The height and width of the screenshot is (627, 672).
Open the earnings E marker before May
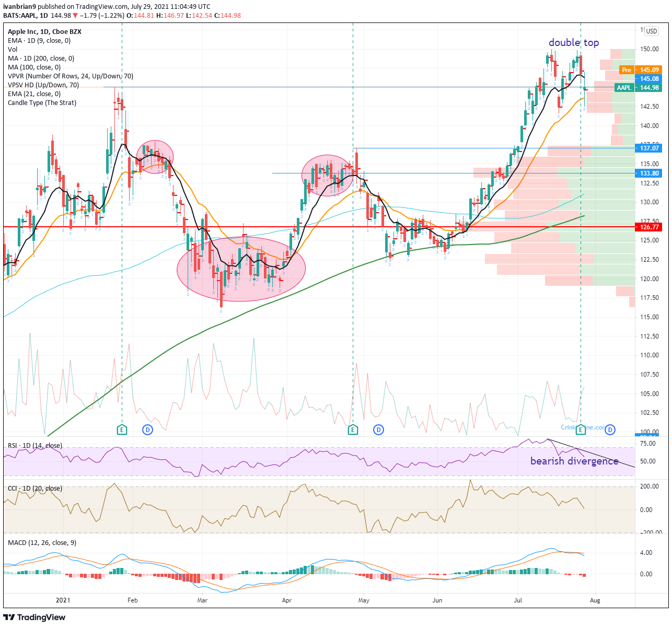pyautogui.click(x=353, y=430)
